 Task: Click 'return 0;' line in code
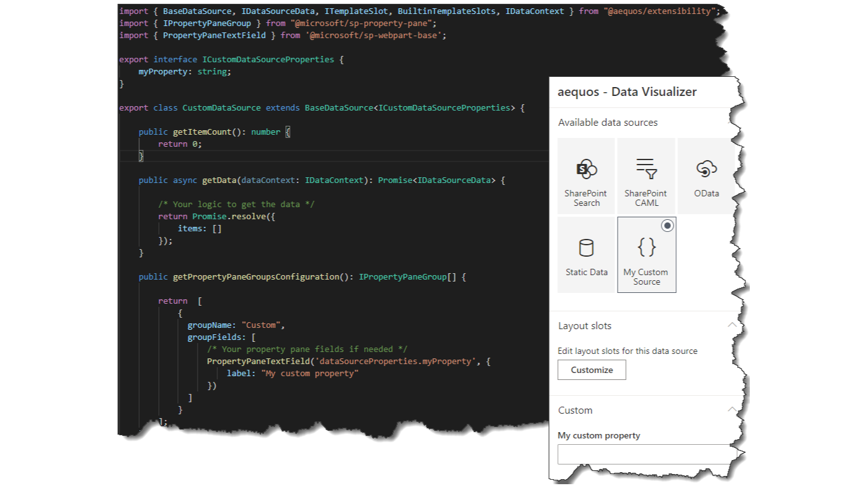pyautogui.click(x=180, y=144)
